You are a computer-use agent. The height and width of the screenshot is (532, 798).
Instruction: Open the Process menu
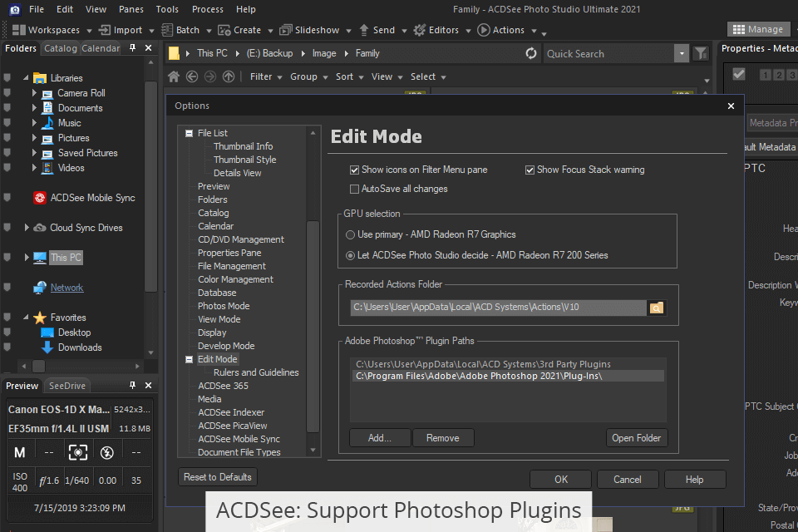207,9
